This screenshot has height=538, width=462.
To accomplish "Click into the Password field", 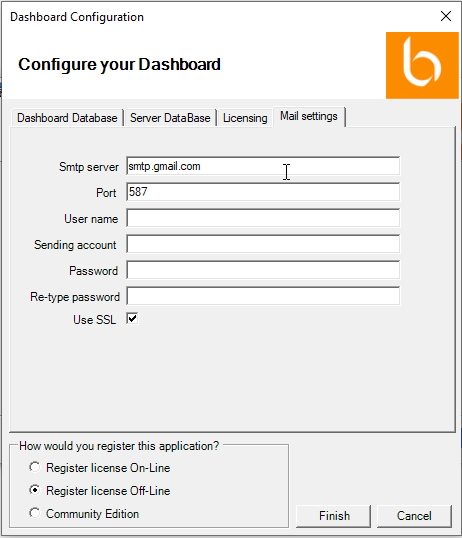I will 263,270.
